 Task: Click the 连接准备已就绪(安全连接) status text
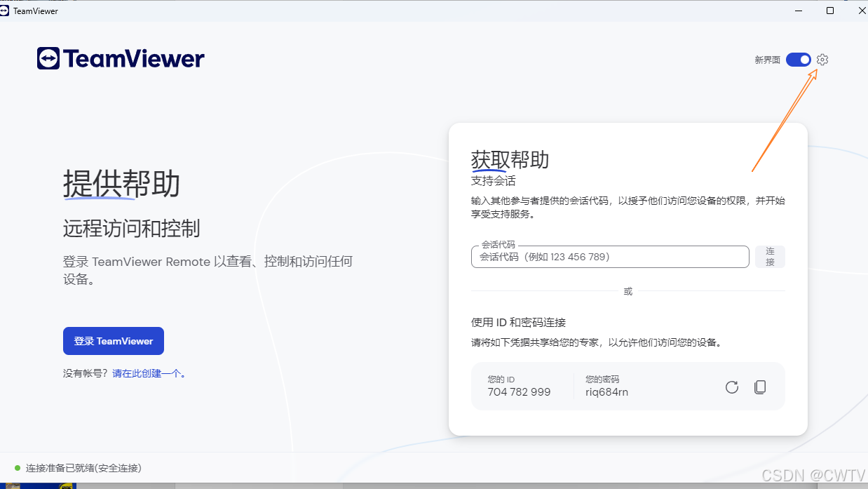83,468
